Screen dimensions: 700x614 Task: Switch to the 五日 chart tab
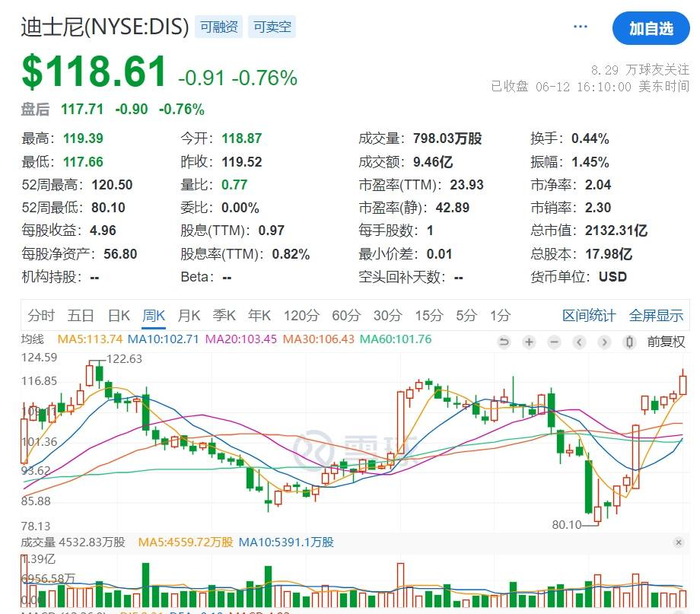point(81,315)
